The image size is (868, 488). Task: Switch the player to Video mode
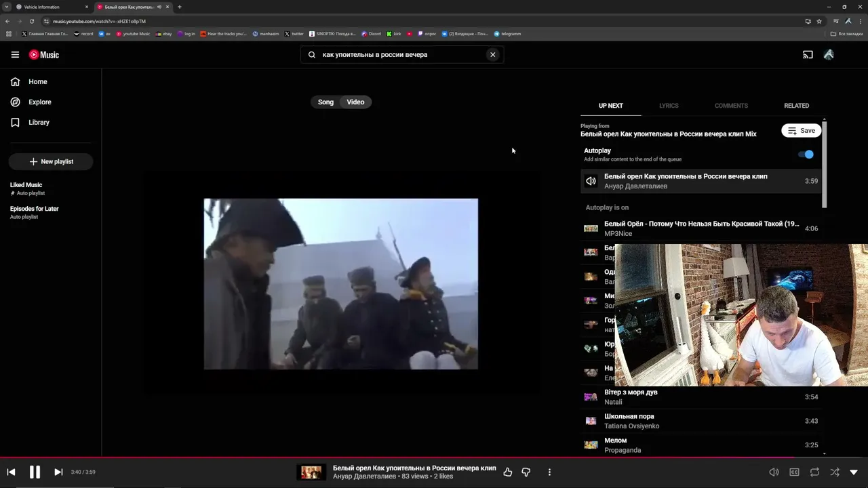355,102
